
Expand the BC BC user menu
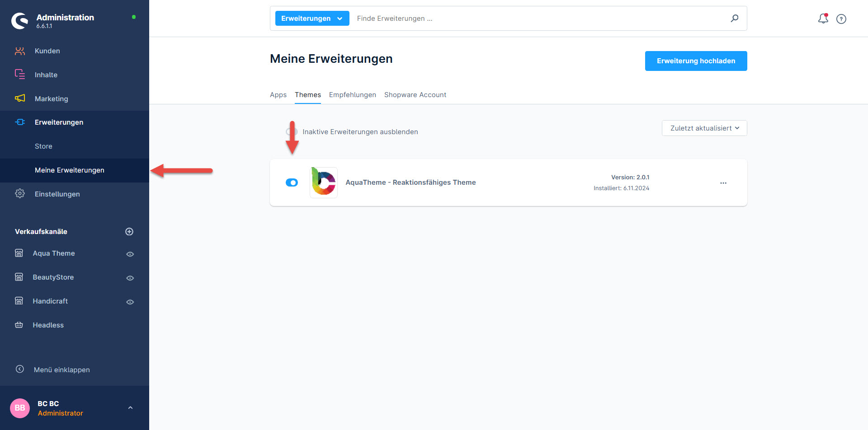coord(130,408)
